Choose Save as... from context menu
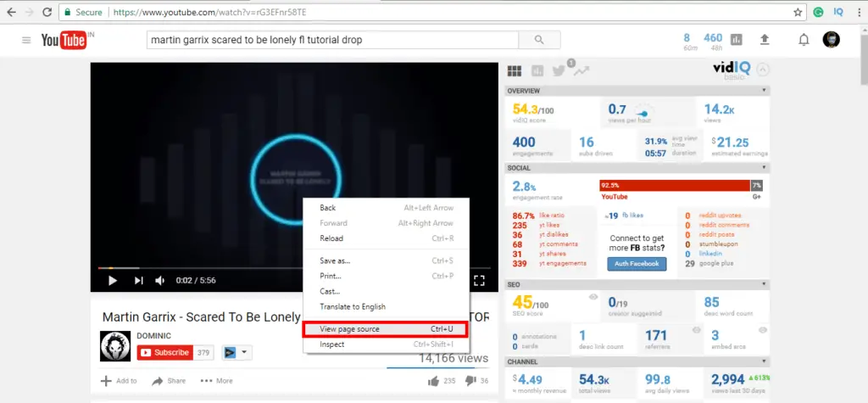Screen dimensions: 868x403 pos(386,260)
